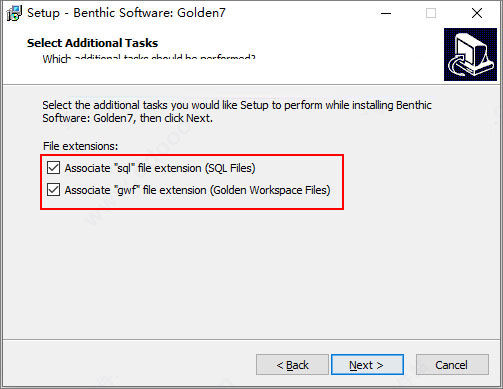
Task: Click the instruction paragraph about additional tasks
Action: pyautogui.click(x=237, y=111)
